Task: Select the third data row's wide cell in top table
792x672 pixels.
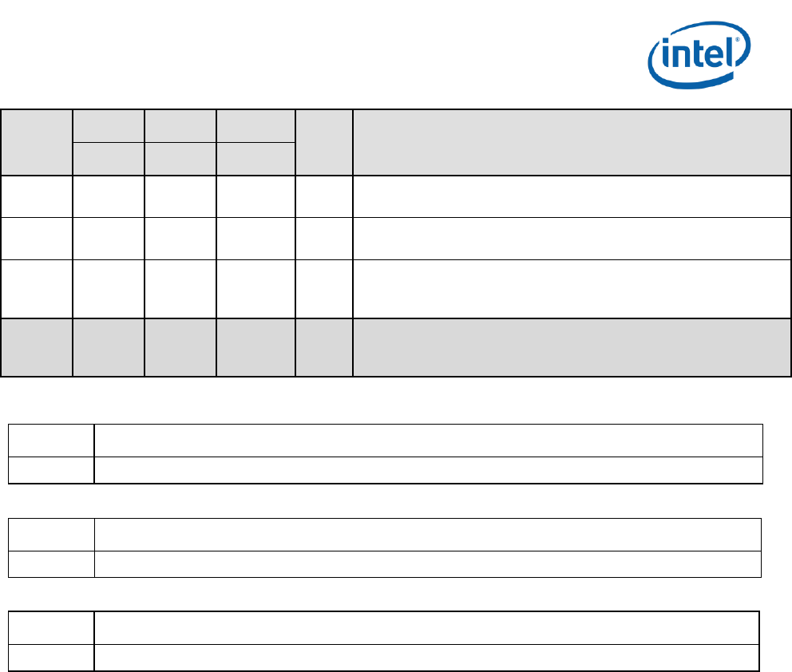Action: (566, 288)
